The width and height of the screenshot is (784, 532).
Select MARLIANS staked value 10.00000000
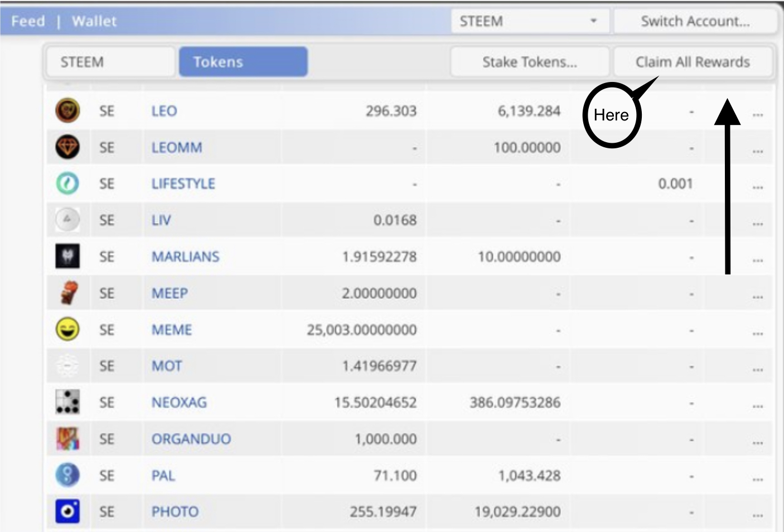point(519,257)
